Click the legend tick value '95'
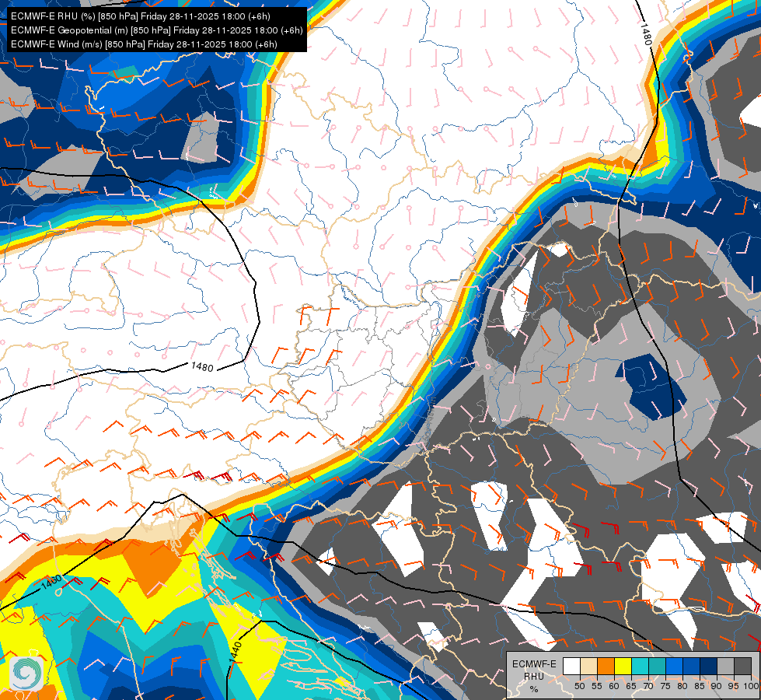 734,687
